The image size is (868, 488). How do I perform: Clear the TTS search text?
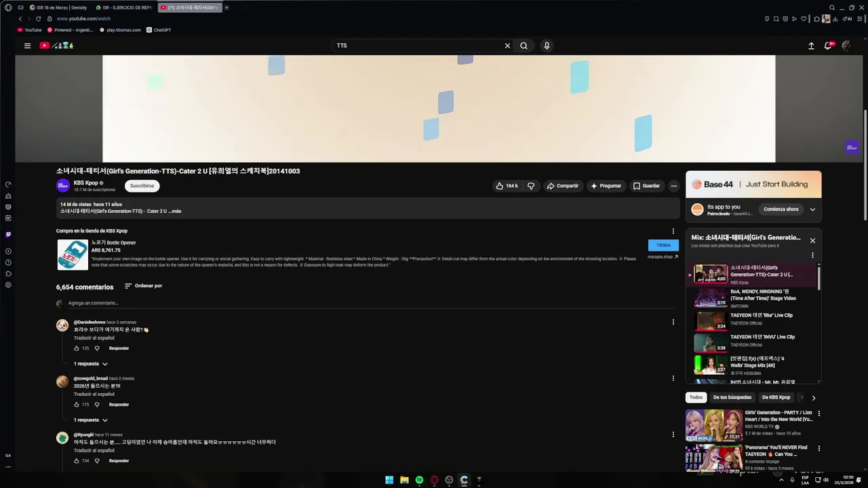coord(507,45)
